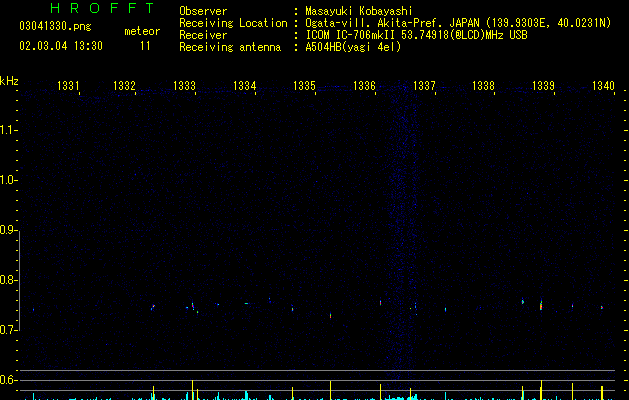Click the low echo between 1335 and 1336

click(331, 316)
